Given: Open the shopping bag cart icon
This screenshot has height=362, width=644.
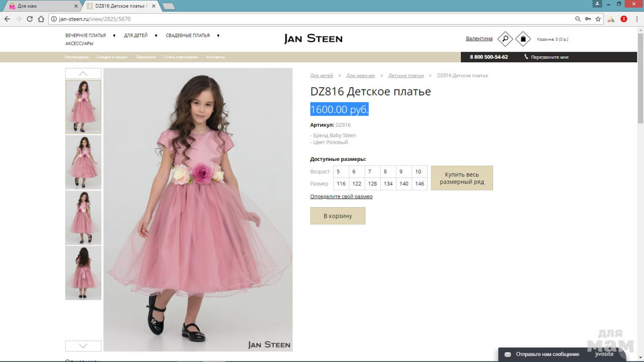Looking at the screenshot, I should pos(523,39).
